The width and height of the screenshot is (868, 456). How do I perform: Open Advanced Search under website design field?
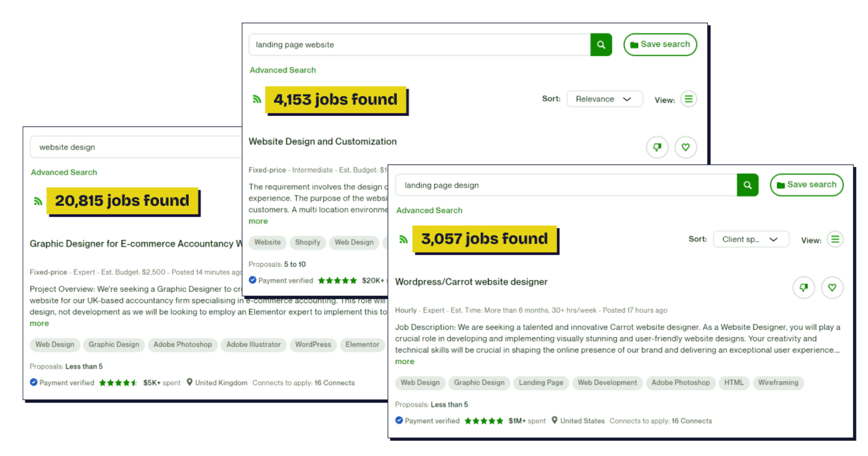pos(64,172)
